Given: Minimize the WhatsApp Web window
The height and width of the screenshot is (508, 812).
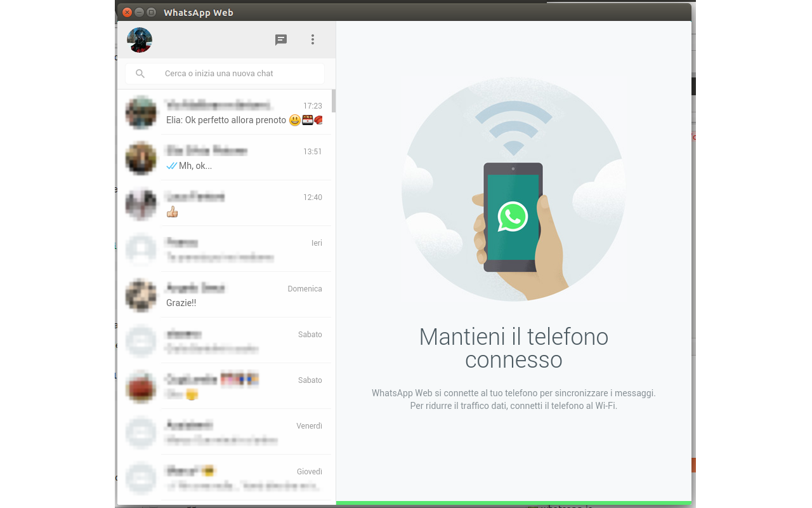Looking at the screenshot, I should click(x=140, y=12).
